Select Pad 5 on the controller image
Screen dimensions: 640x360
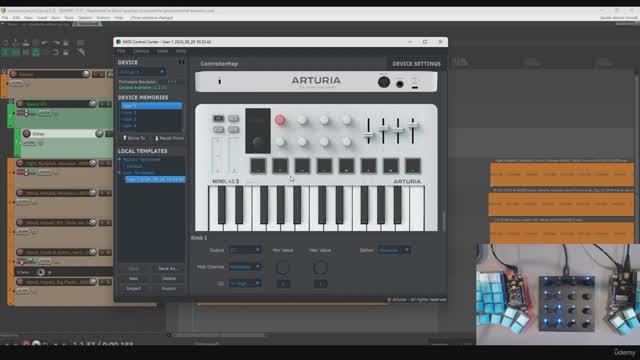click(346, 166)
